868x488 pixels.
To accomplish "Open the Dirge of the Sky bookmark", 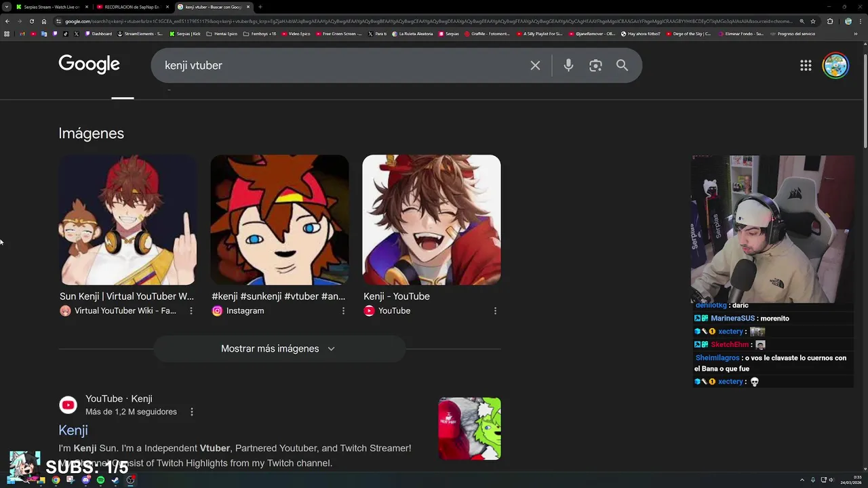I will [x=688, y=33].
